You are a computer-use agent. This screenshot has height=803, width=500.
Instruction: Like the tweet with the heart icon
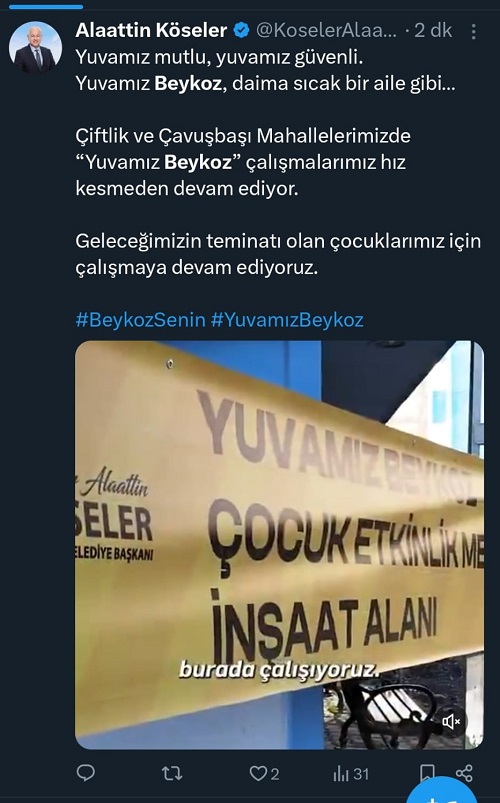pyautogui.click(x=258, y=773)
